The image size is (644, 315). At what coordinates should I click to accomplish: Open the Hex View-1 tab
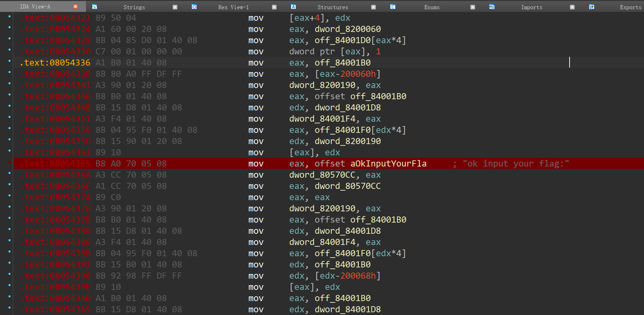[x=233, y=7]
